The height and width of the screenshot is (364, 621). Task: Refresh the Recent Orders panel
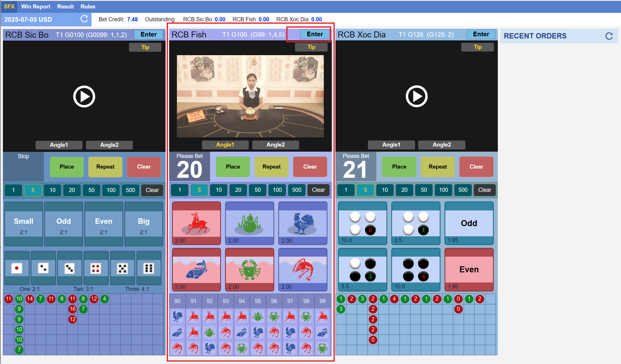click(x=609, y=36)
